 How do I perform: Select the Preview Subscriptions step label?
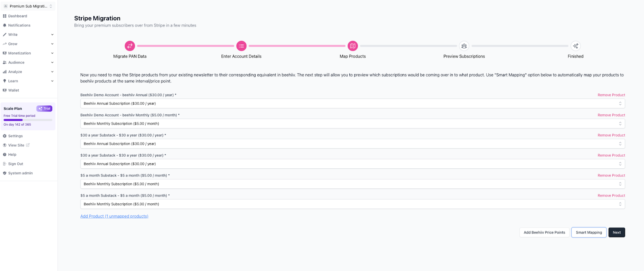tap(464, 56)
